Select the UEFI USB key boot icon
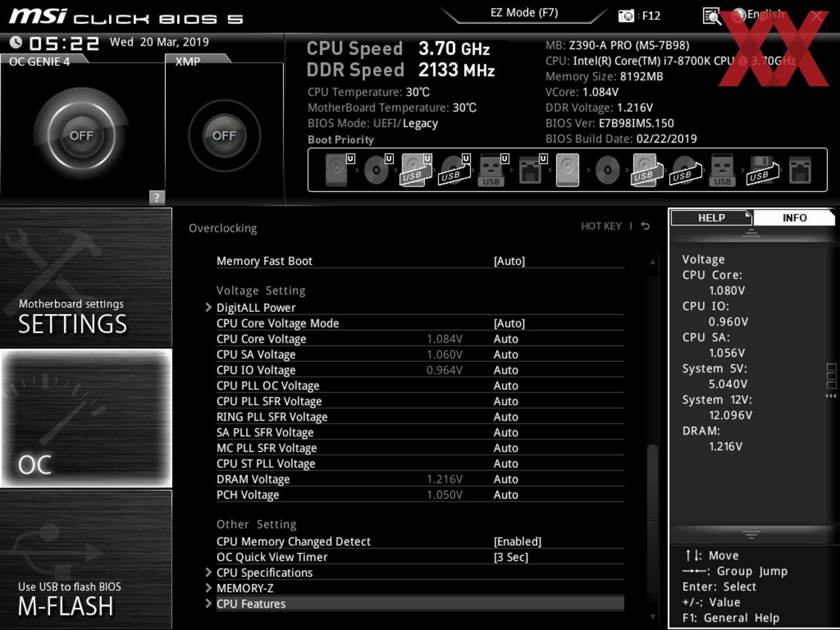 [x=493, y=170]
